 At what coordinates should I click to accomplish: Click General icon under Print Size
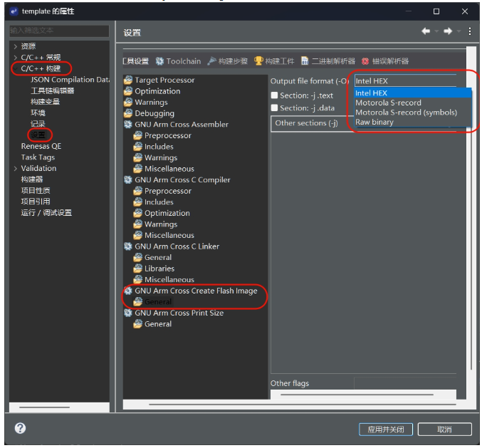pos(137,324)
